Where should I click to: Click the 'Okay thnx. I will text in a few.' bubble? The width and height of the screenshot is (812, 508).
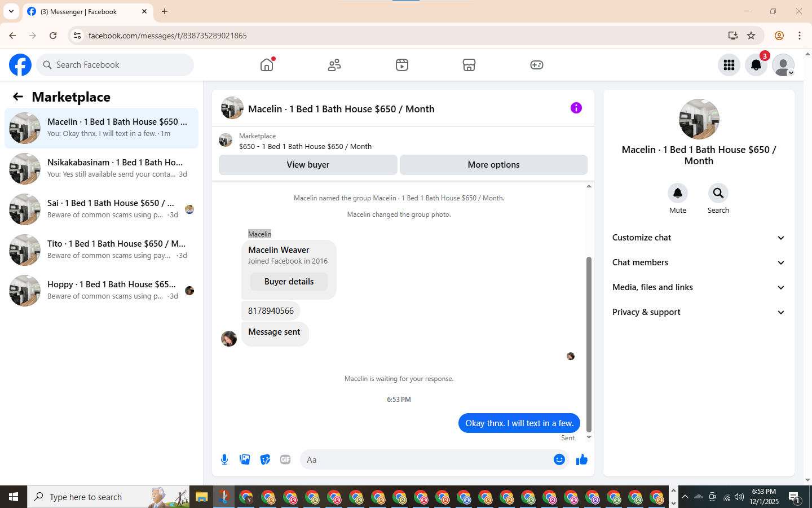(519, 423)
